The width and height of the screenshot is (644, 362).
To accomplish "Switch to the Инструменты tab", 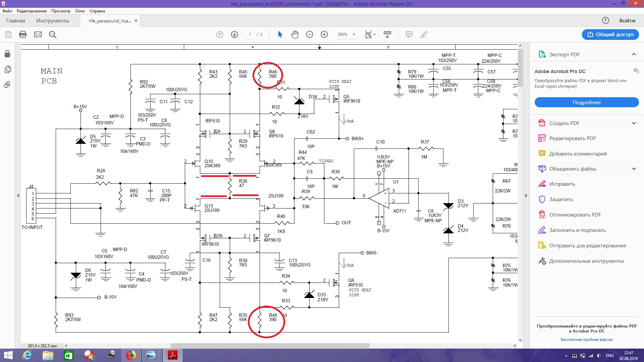I will tap(53, 20).
